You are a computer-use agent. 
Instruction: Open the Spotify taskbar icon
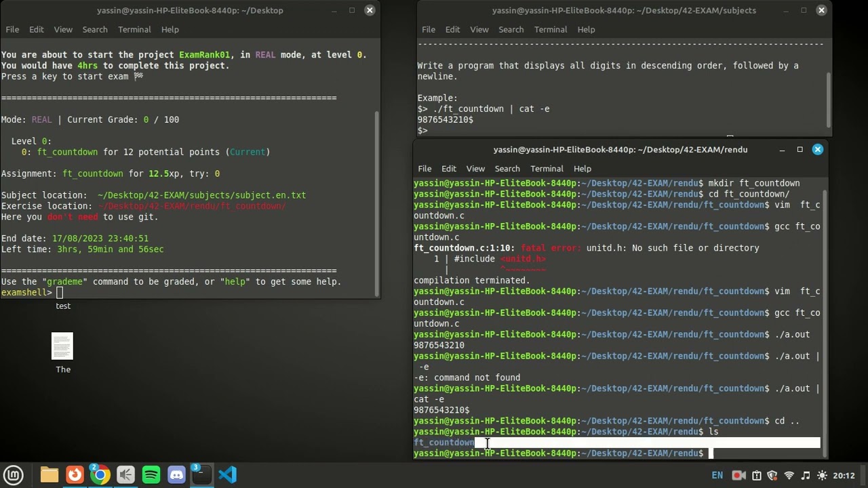click(151, 475)
